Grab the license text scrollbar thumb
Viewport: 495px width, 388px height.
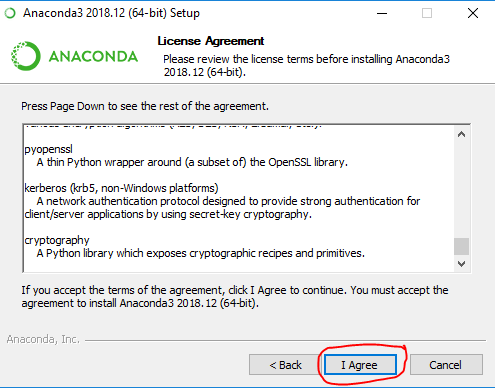(x=461, y=246)
